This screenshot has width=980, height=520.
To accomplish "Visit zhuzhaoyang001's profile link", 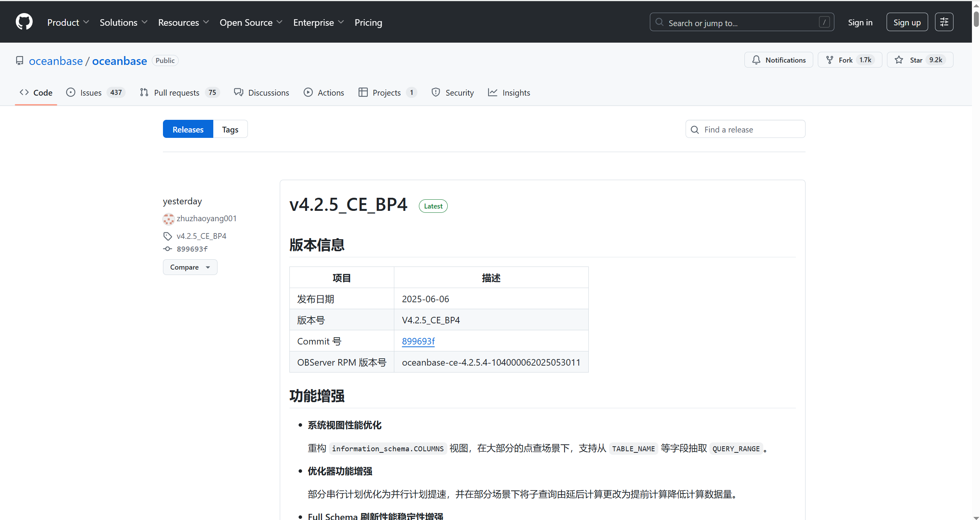I will tap(207, 218).
